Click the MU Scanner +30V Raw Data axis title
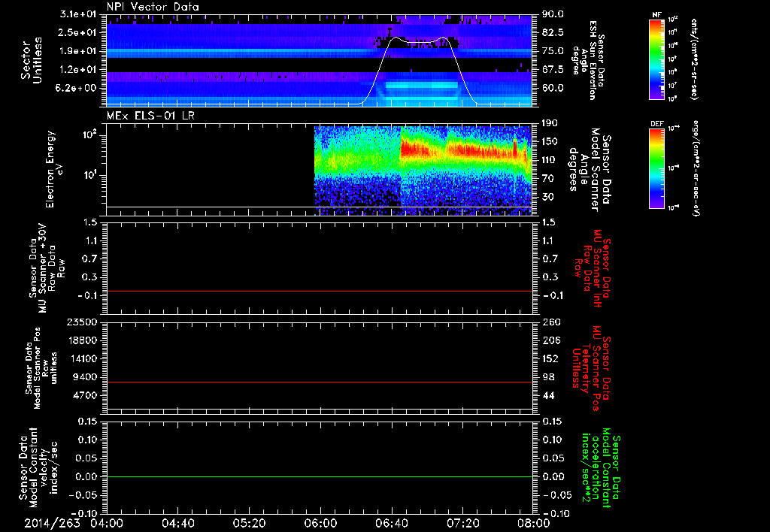Image resolution: width=770 pixels, height=532 pixels. pos(47,268)
